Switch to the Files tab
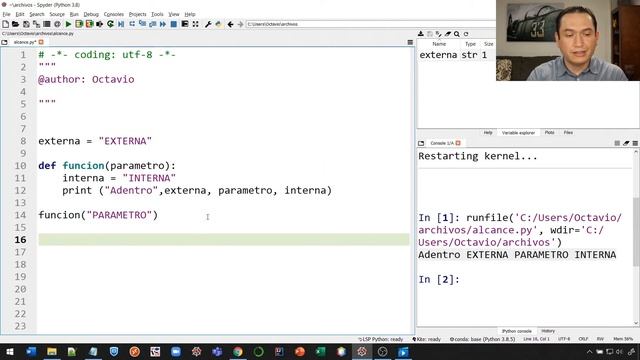640x360 pixels. pos(568,133)
